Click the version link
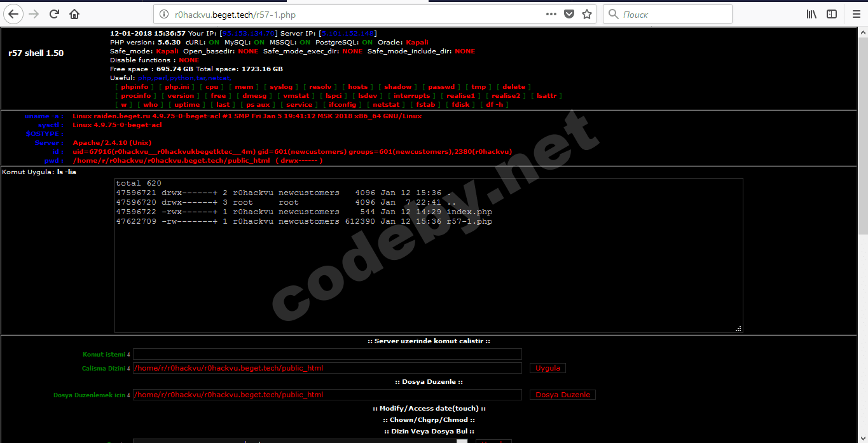 tap(181, 95)
